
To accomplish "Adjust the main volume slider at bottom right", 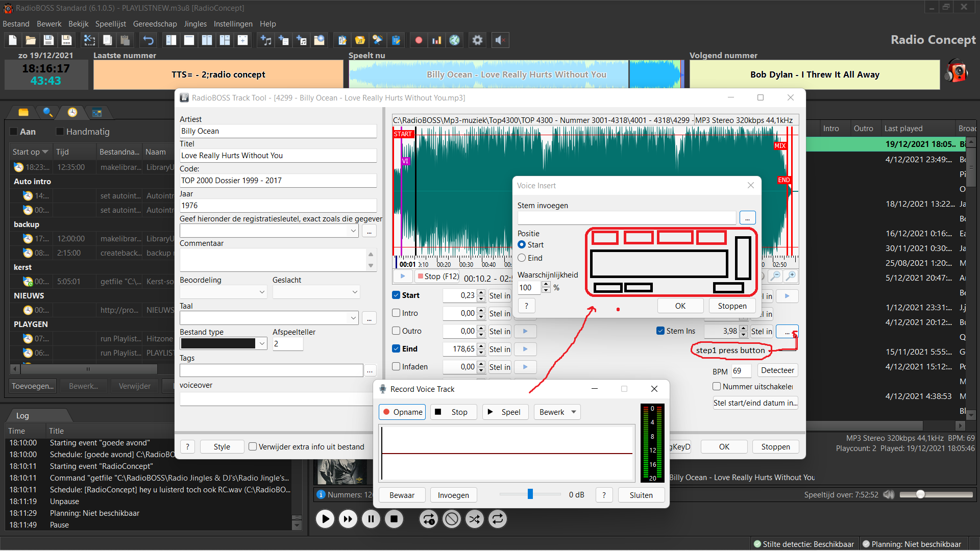I will point(920,494).
